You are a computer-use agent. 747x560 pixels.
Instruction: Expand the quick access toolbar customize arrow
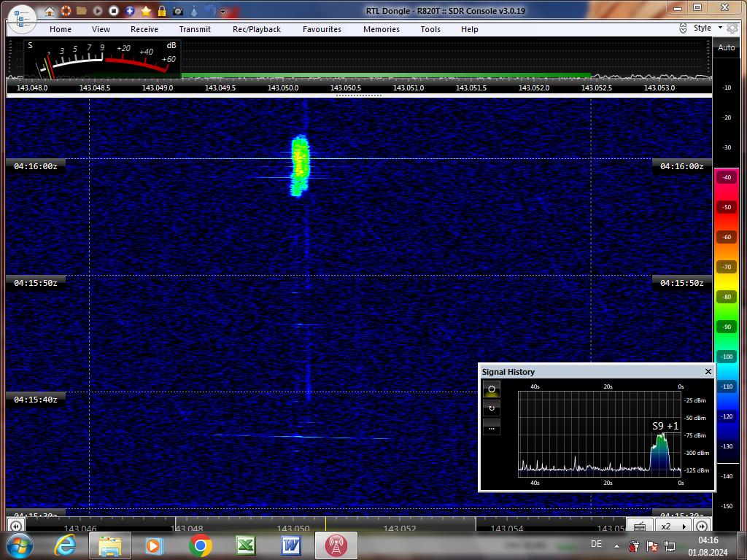pos(222,11)
